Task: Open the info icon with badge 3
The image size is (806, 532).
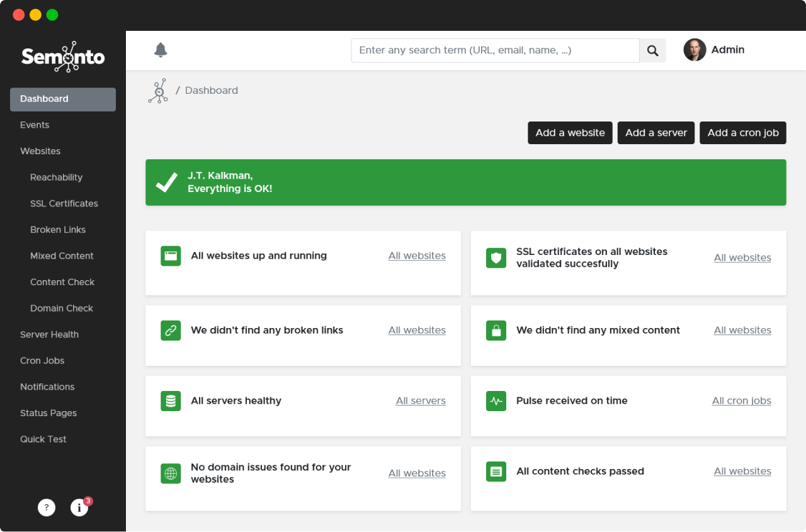Action: 79,507
